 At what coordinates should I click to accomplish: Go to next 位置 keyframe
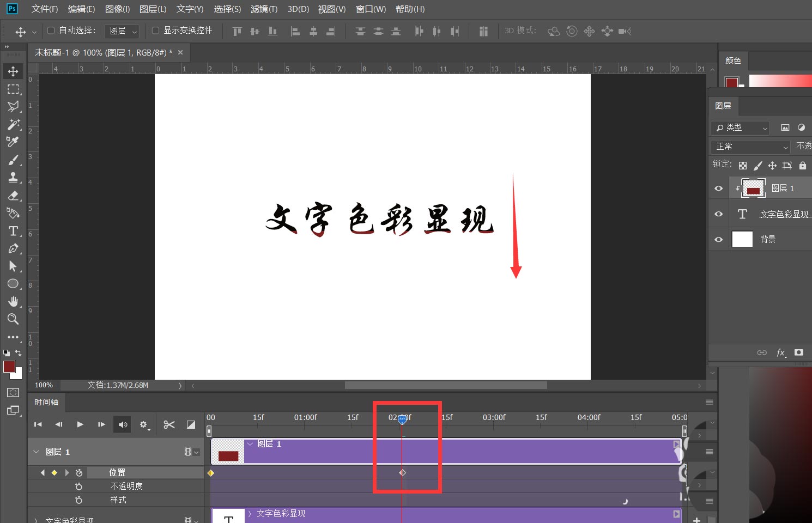[67, 473]
